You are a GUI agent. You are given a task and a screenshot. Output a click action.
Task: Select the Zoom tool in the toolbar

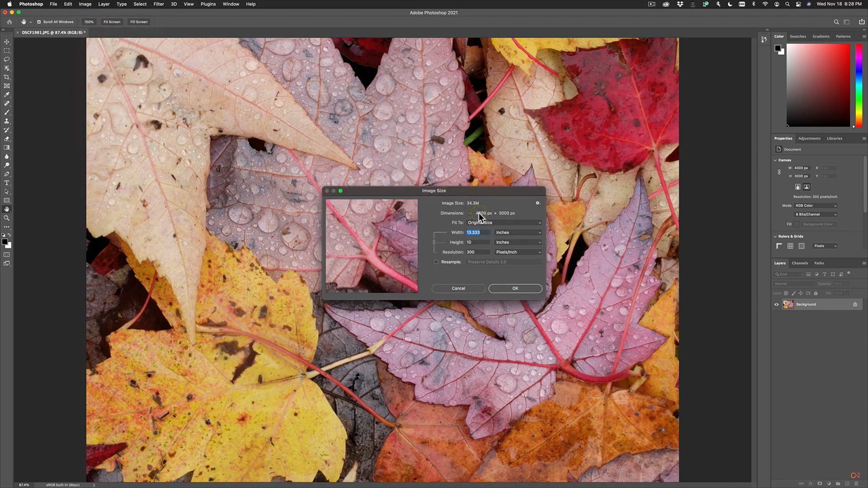click(7, 218)
